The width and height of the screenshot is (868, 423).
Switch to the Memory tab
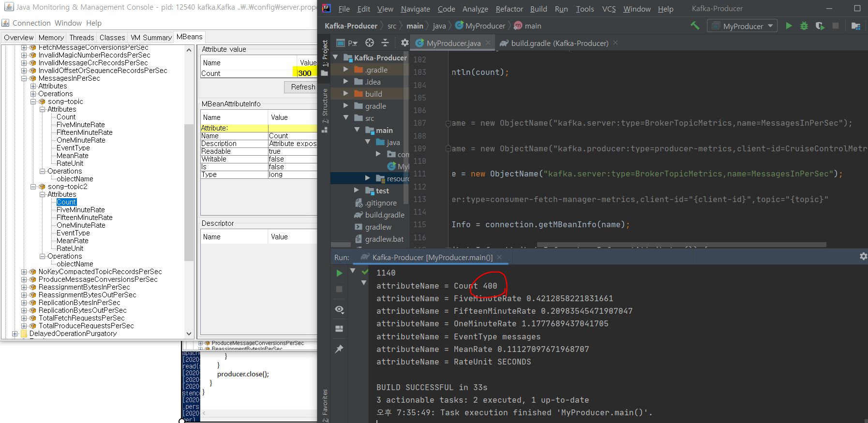coord(51,37)
